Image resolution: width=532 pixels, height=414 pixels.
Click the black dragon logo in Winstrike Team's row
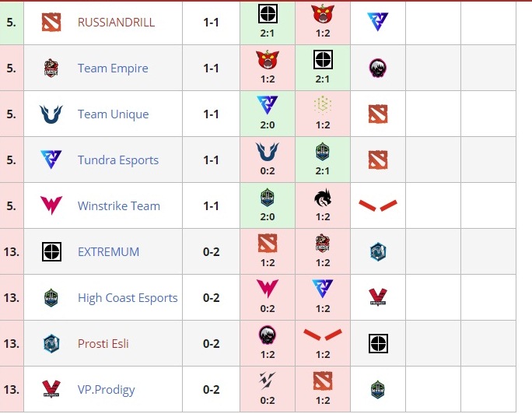(323, 199)
